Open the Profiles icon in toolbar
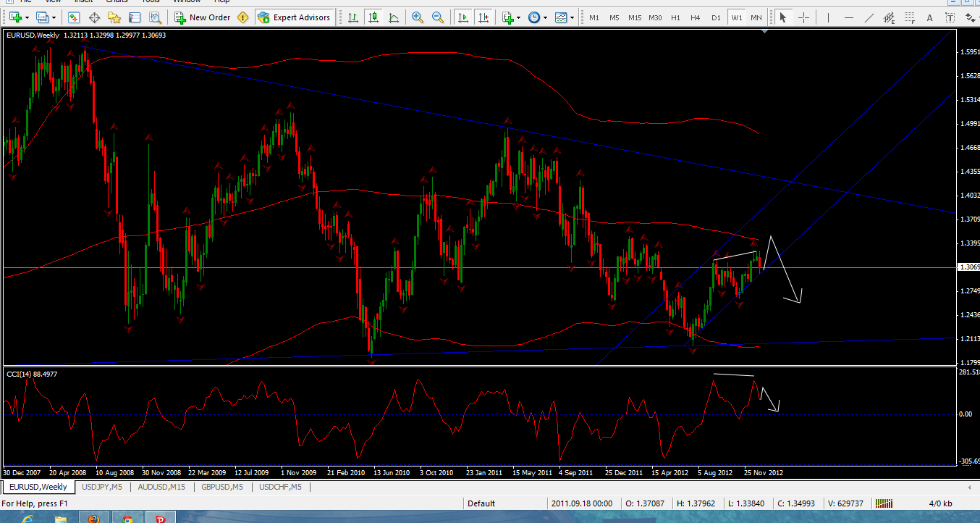Screen dimensions: 980x523 (x=42, y=17)
